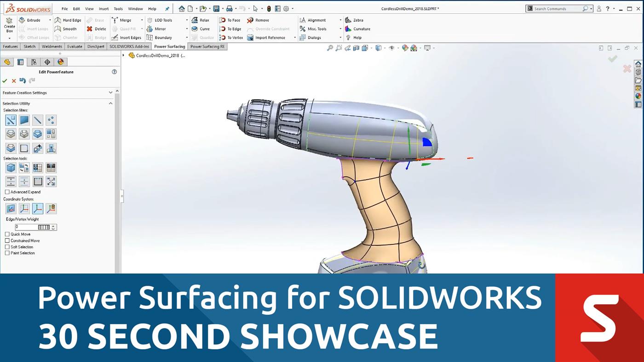The height and width of the screenshot is (362, 644).
Task: Toggle the Quick Move checkbox
Action: point(7,234)
